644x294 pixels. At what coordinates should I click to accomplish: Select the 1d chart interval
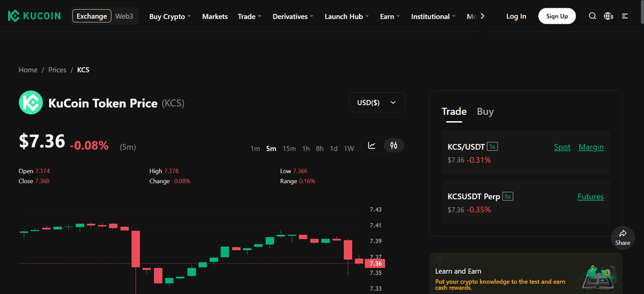point(334,149)
